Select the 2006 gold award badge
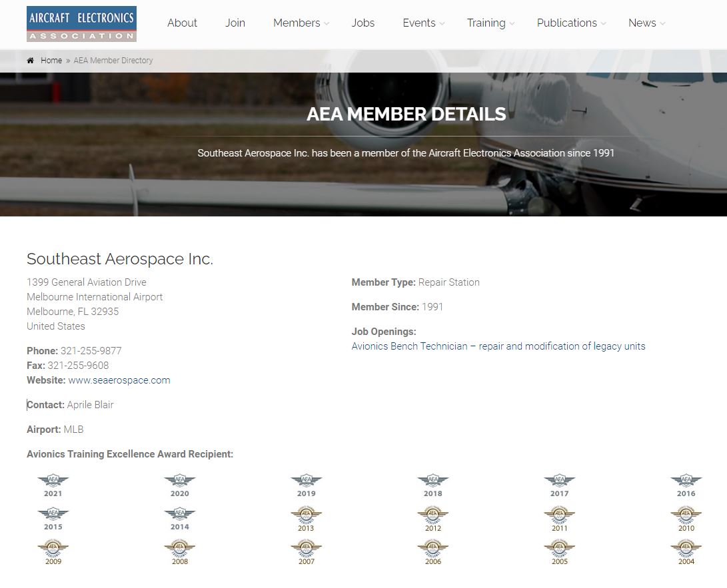This screenshot has width=727, height=588. click(433, 552)
